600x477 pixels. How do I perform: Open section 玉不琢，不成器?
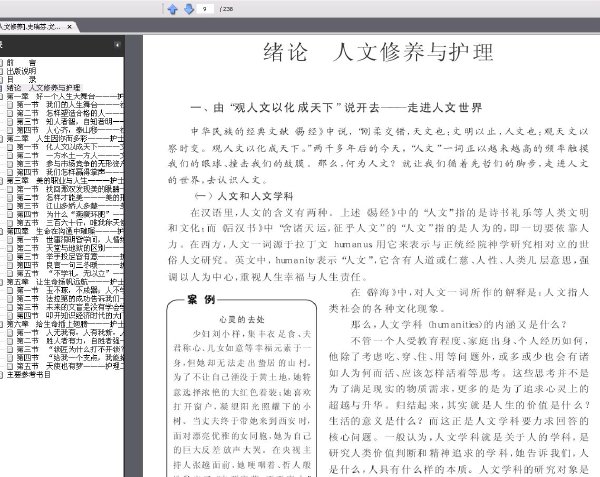click(70, 290)
